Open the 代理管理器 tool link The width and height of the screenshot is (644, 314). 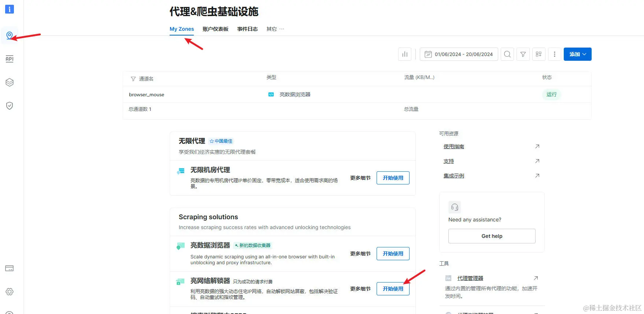click(470, 278)
